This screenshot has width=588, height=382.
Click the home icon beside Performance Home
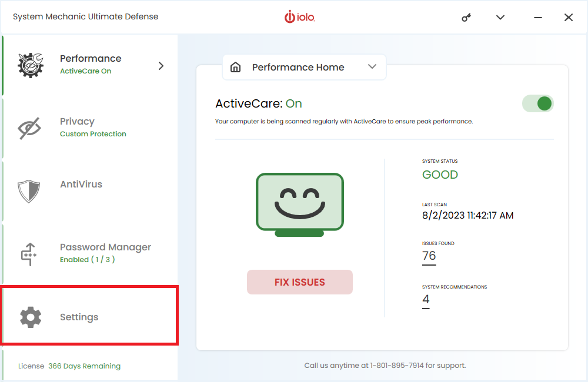[236, 67]
